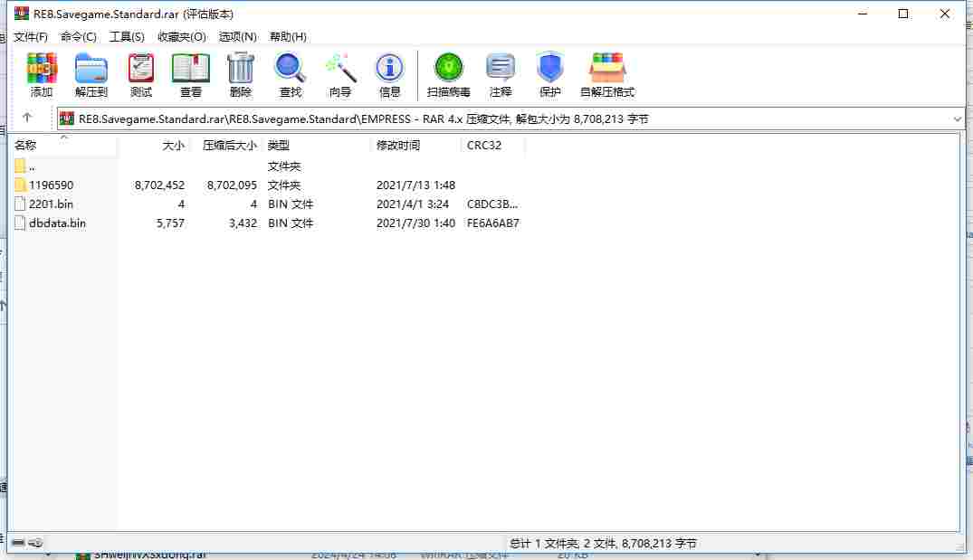Select the 1196590 folder icon
Viewport: 973px width, 560px height.
click(20, 185)
